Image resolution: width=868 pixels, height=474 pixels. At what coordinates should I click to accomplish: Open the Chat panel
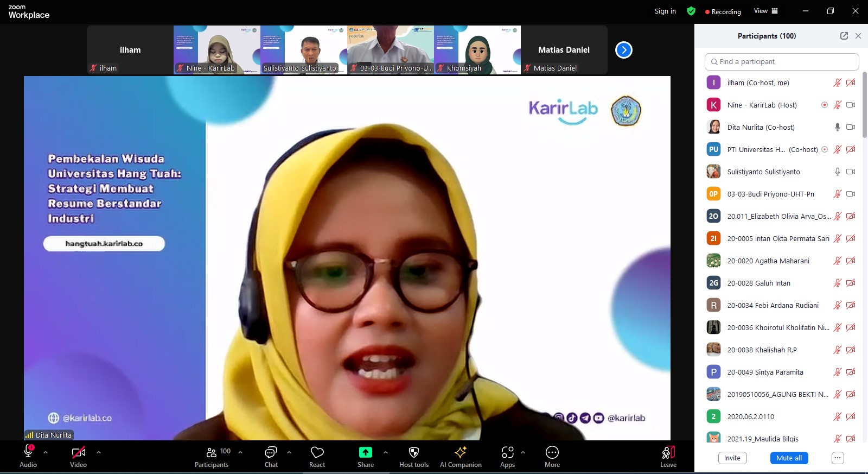tap(271, 456)
